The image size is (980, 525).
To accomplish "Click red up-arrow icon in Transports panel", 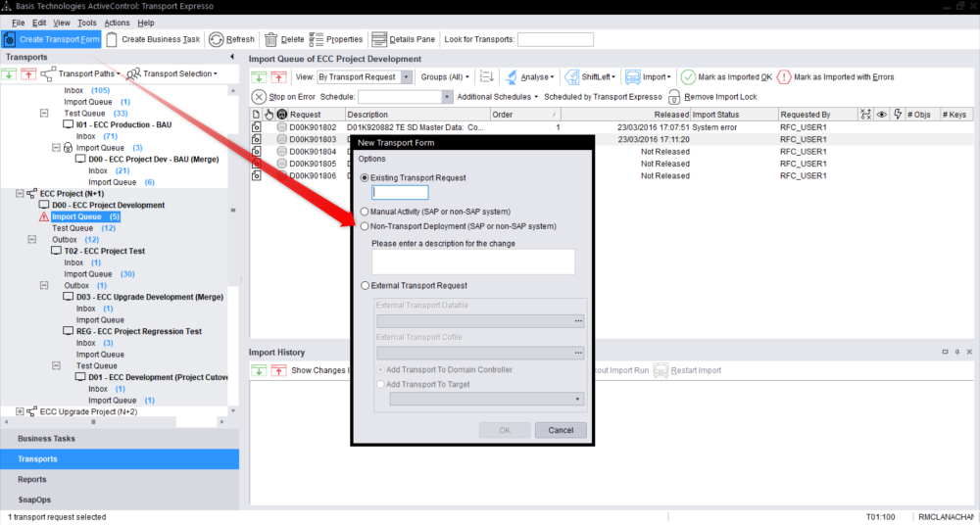I will pos(28,74).
